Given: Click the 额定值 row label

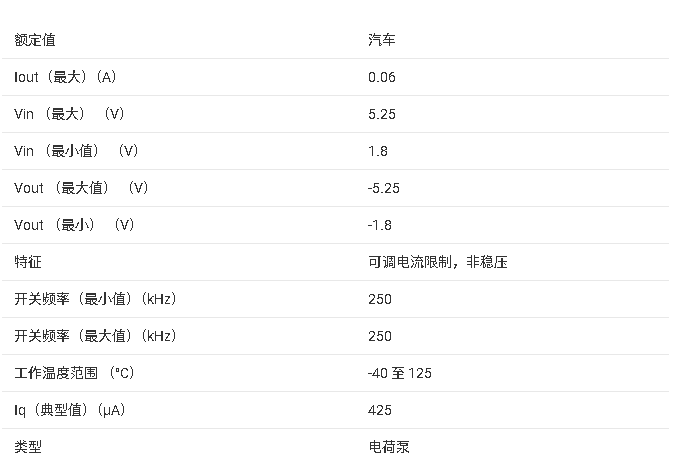Looking at the screenshot, I should [34, 40].
